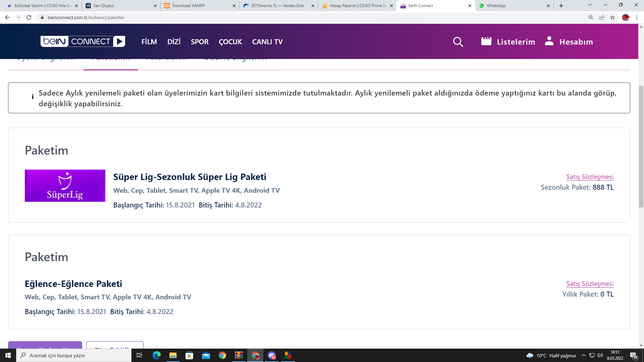Close the Download XAMPP tab
Image resolution: width=644 pixels, height=362 pixels.
(x=234, y=6)
